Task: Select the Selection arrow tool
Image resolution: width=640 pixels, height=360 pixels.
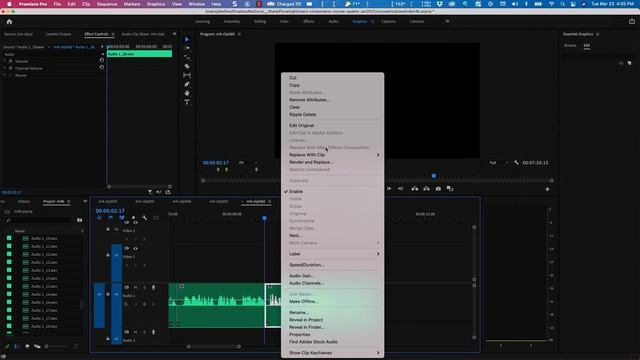Action: pyautogui.click(x=187, y=40)
